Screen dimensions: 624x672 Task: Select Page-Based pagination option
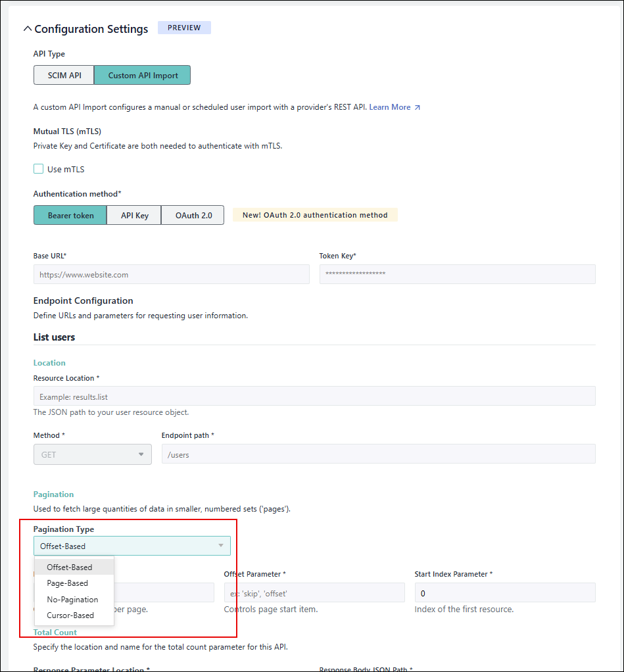tap(68, 583)
